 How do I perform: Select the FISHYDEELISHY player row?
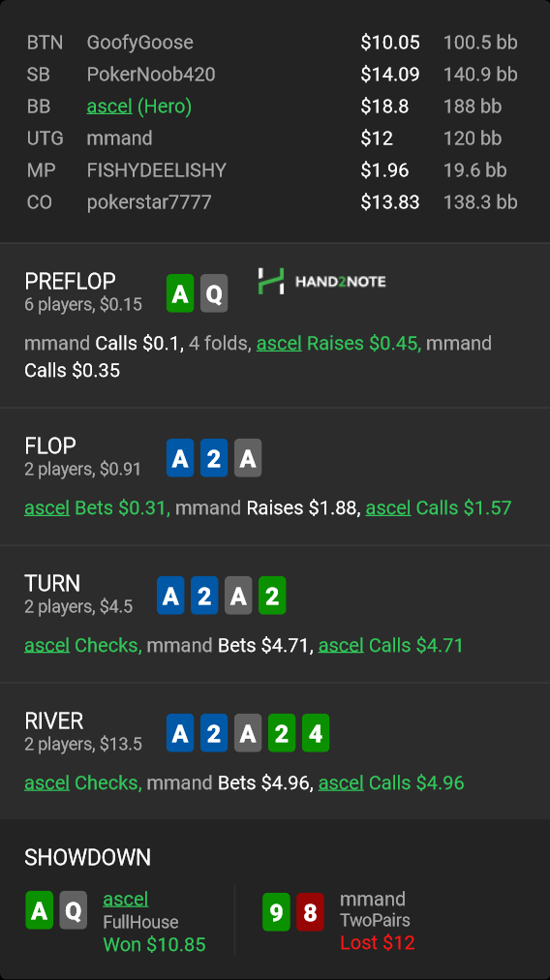275,170
